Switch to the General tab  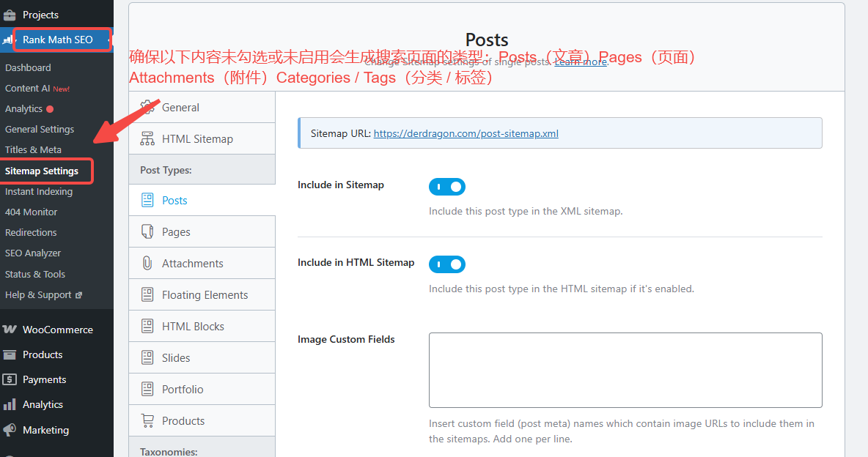point(179,107)
